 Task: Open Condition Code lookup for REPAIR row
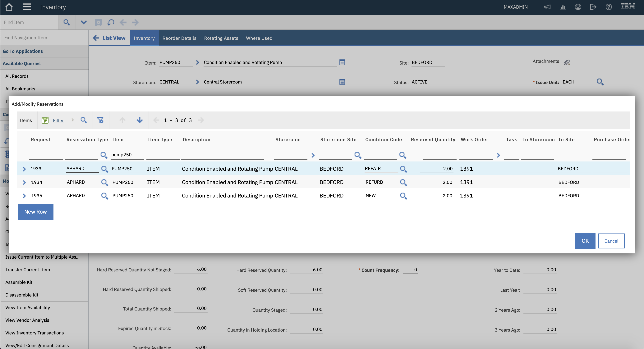(403, 169)
